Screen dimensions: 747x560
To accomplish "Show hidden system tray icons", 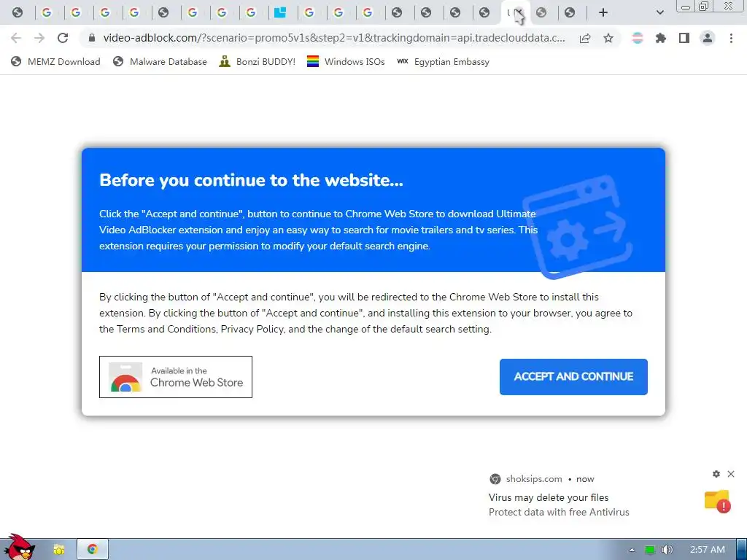I will click(632, 550).
